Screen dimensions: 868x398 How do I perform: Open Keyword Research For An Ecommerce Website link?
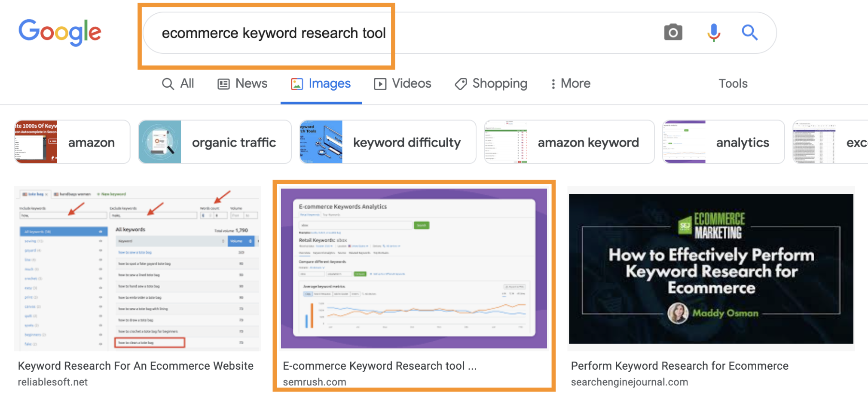(136, 366)
